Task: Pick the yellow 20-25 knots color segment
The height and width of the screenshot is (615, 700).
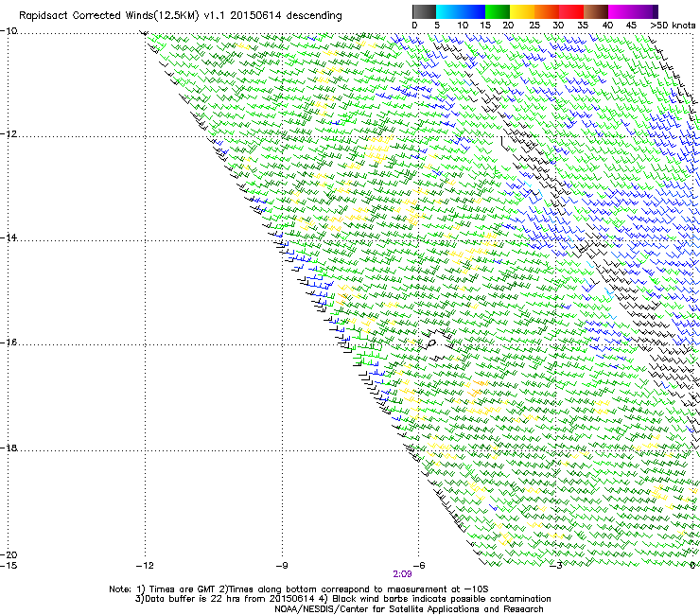Action: point(522,11)
